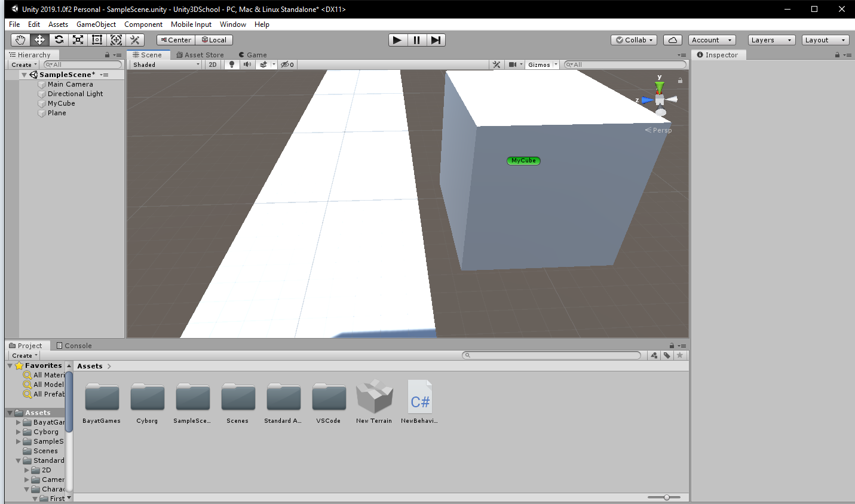This screenshot has width=855, height=504.
Task: Open Gizmos dropdown
Action: pyautogui.click(x=543, y=64)
